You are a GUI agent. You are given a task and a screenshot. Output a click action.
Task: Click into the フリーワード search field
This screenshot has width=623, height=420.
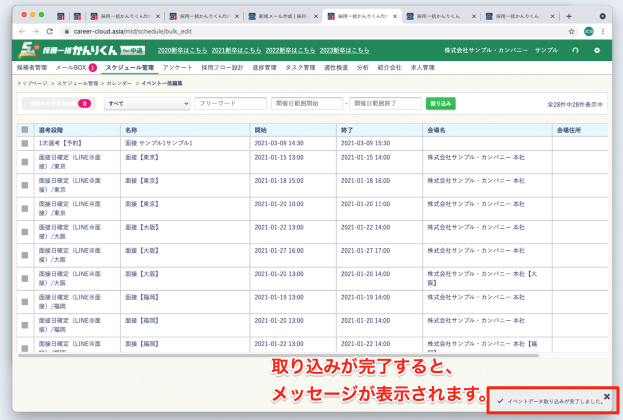coord(230,103)
